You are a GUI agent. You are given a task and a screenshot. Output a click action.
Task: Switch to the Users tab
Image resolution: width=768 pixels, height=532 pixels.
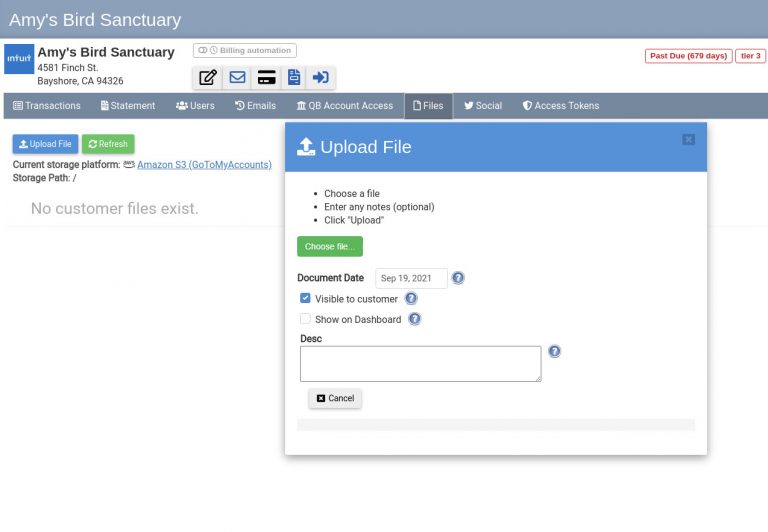(x=195, y=106)
